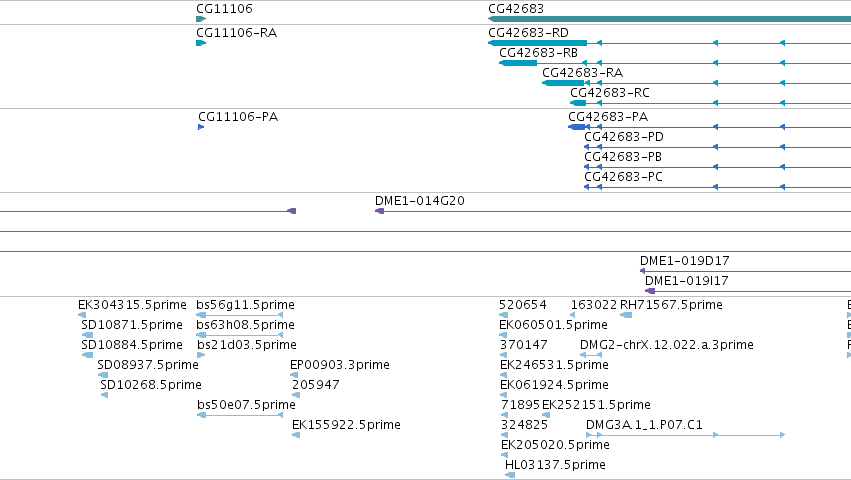Open the CG42683-PD protein label
Viewport: 851px width, 480px height.
point(624,137)
